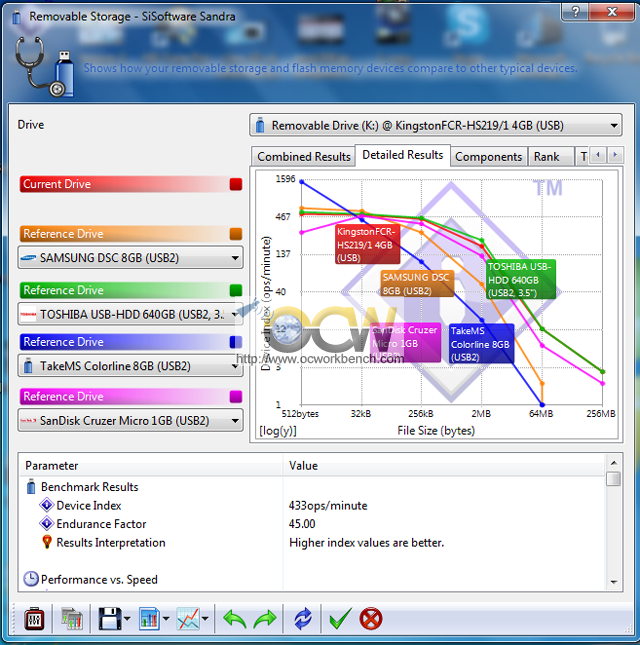Click the Parameter column header

(x=151, y=466)
